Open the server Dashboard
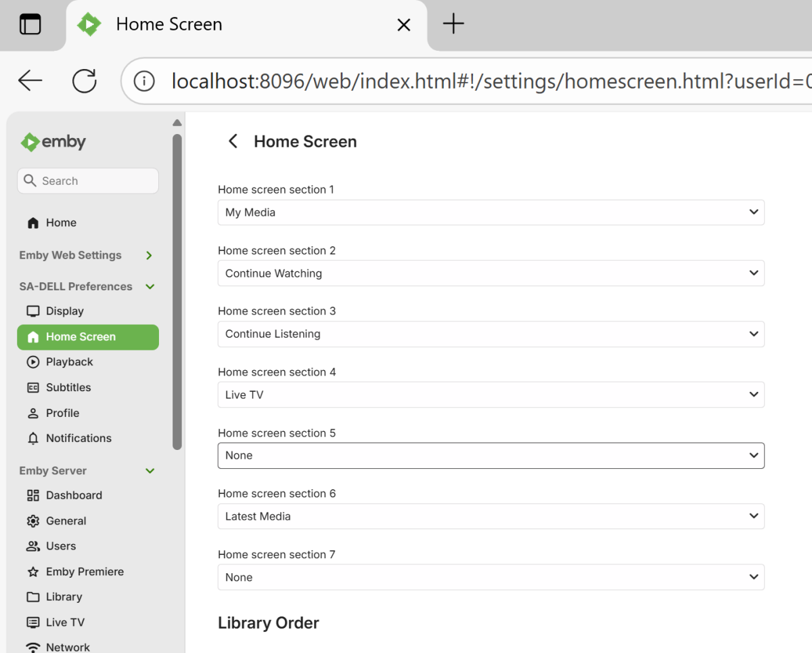 pyautogui.click(x=73, y=495)
